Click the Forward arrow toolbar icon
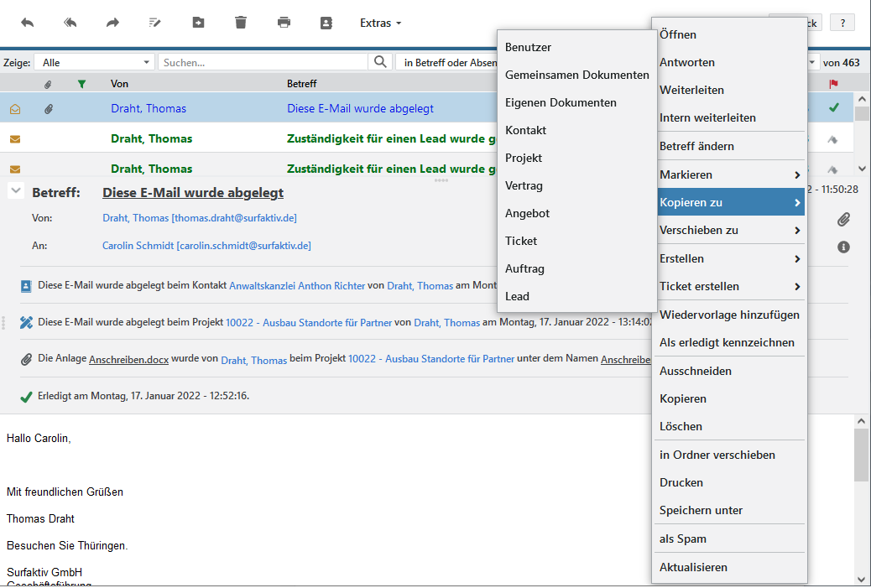This screenshot has height=588, width=871. tap(112, 23)
